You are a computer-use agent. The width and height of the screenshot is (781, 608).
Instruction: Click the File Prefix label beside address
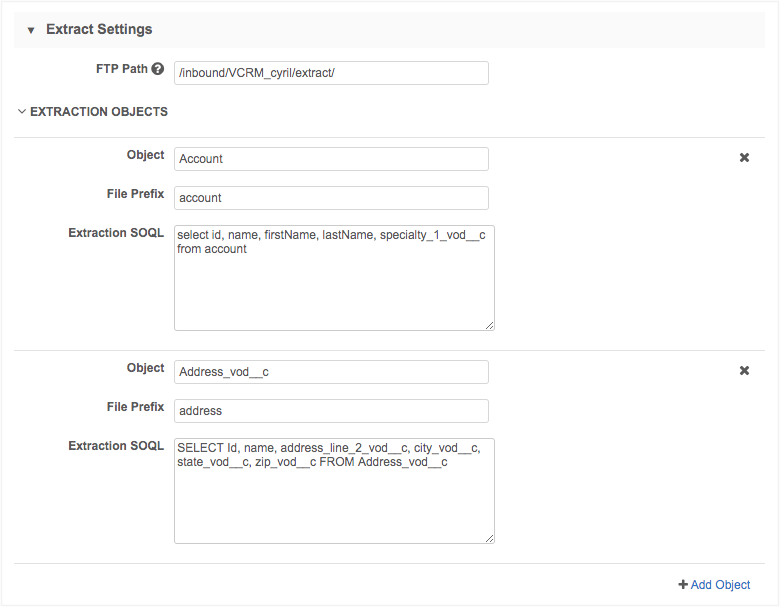point(135,407)
